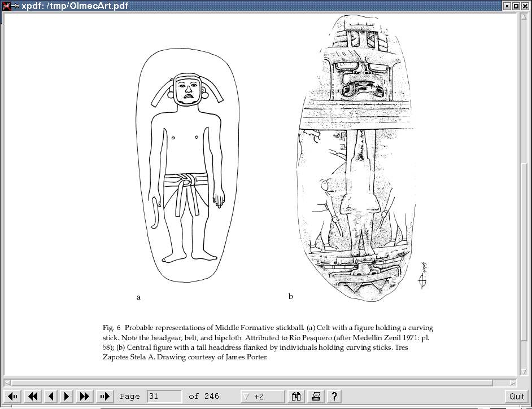Click the vertical scrollbar down arrow
The image size is (532, 409).
(x=523, y=372)
